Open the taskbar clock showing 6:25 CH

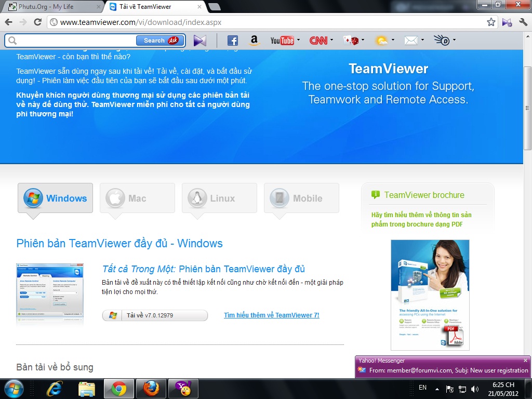point(503,389)
